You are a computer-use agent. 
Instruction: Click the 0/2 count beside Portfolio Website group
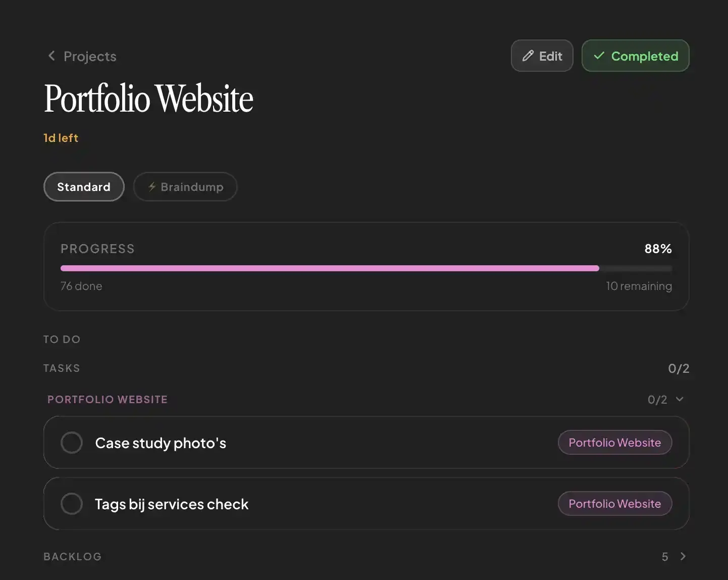657,400
